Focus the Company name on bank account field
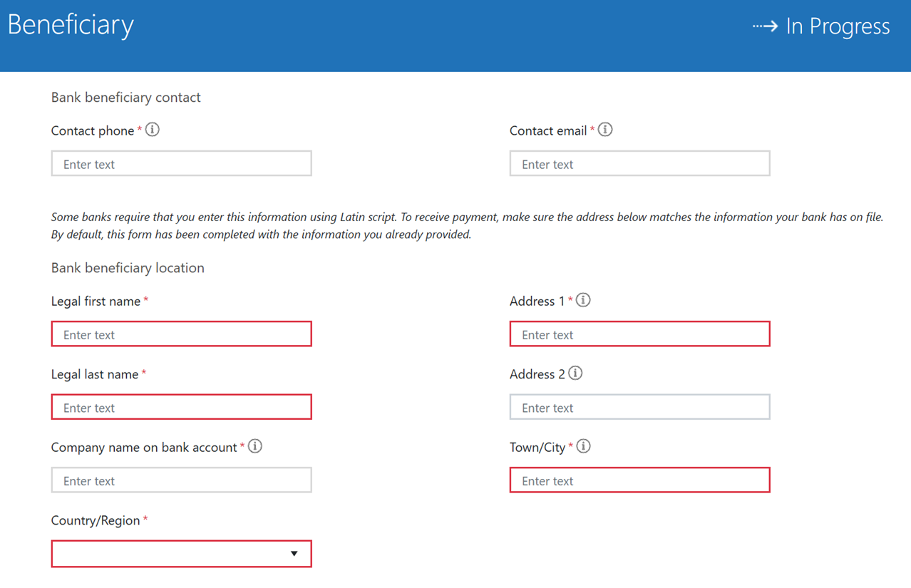Viewport: 911px width, 588px height. tap(181, 480)
